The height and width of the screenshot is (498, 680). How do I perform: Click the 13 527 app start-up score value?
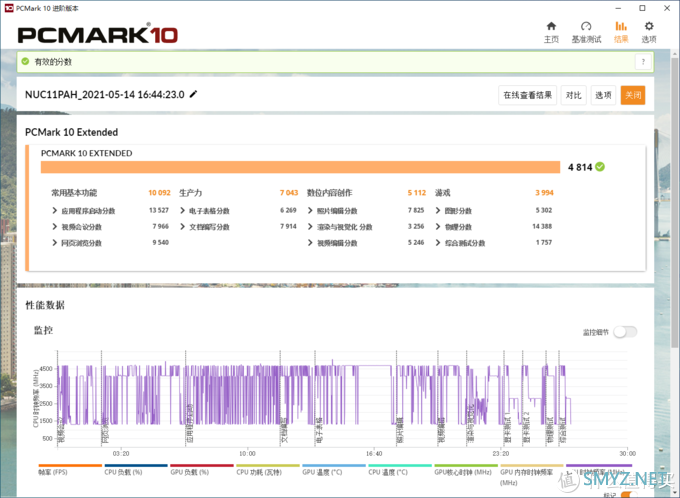coord(159,210)
